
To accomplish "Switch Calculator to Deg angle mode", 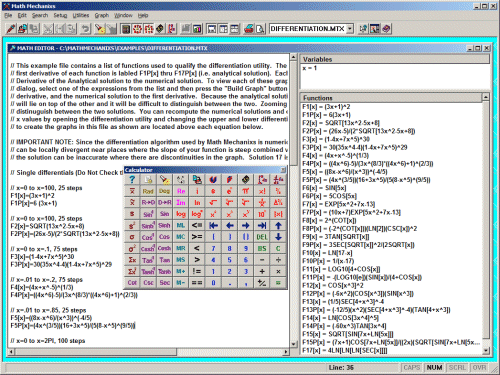I will 164,191.
